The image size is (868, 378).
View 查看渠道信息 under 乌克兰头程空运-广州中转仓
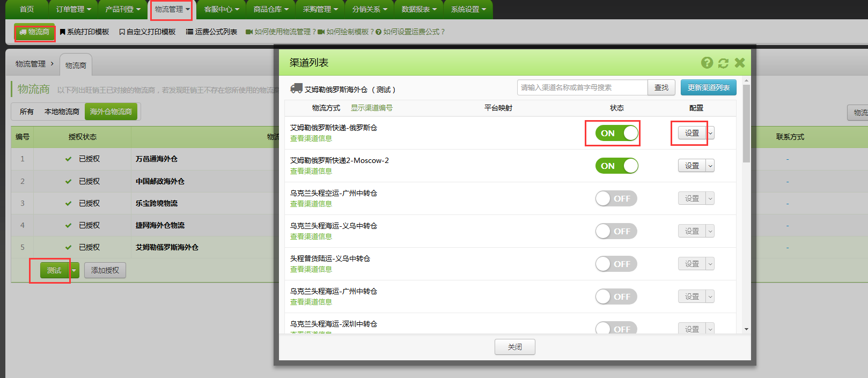[311, 204]
